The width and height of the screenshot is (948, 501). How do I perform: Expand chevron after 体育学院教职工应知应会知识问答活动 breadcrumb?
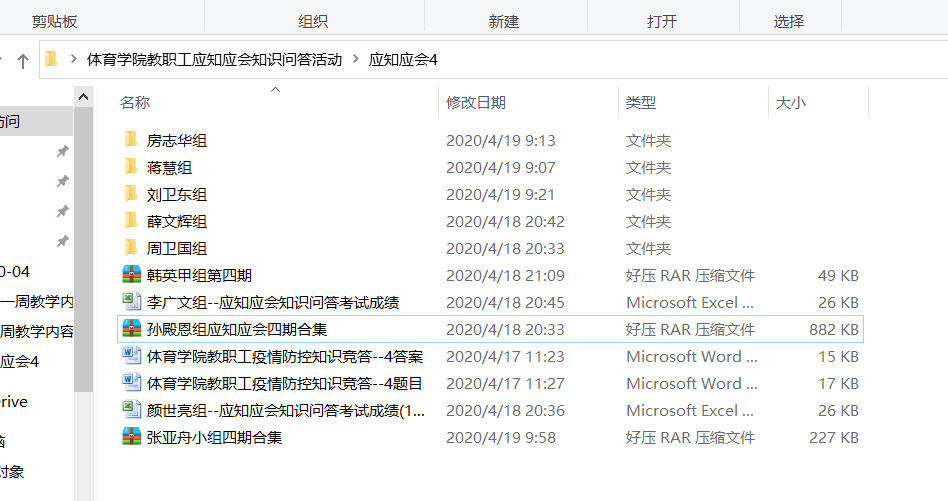[355, 60]
